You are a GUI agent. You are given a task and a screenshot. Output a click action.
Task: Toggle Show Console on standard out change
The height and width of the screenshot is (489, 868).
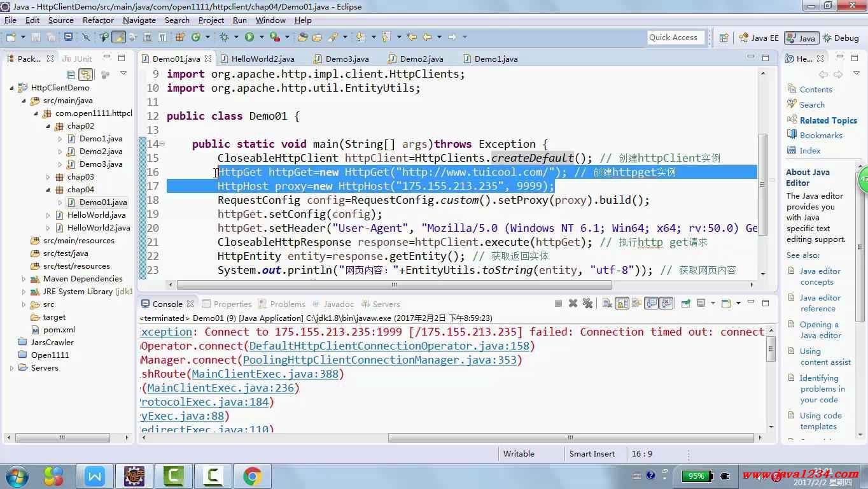coord(652,304)
